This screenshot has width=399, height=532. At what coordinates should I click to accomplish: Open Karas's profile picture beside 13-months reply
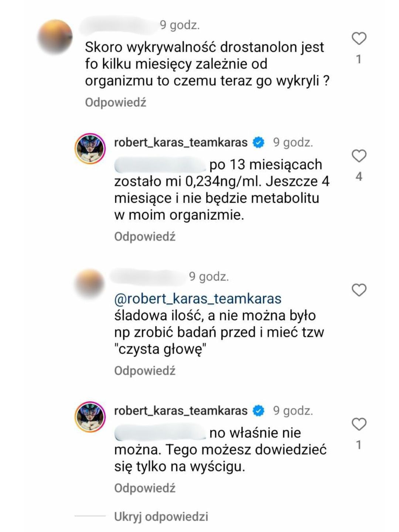[91, 149]
